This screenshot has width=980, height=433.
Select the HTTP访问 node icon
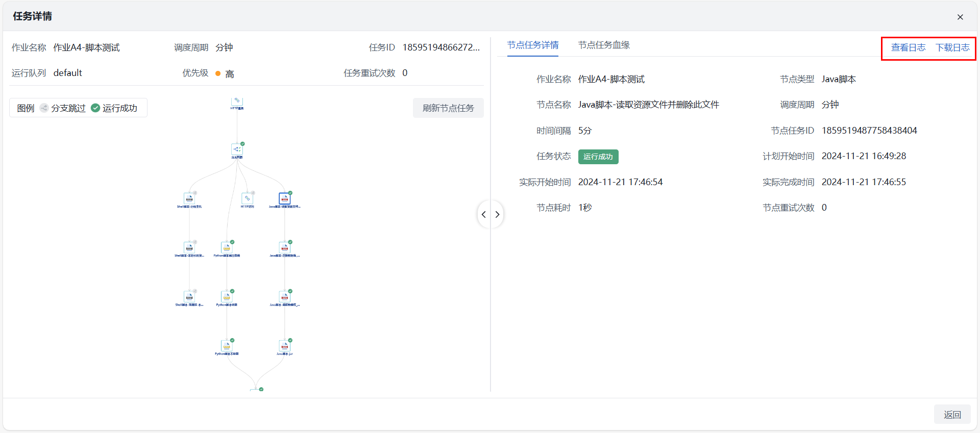coord(248,198)
